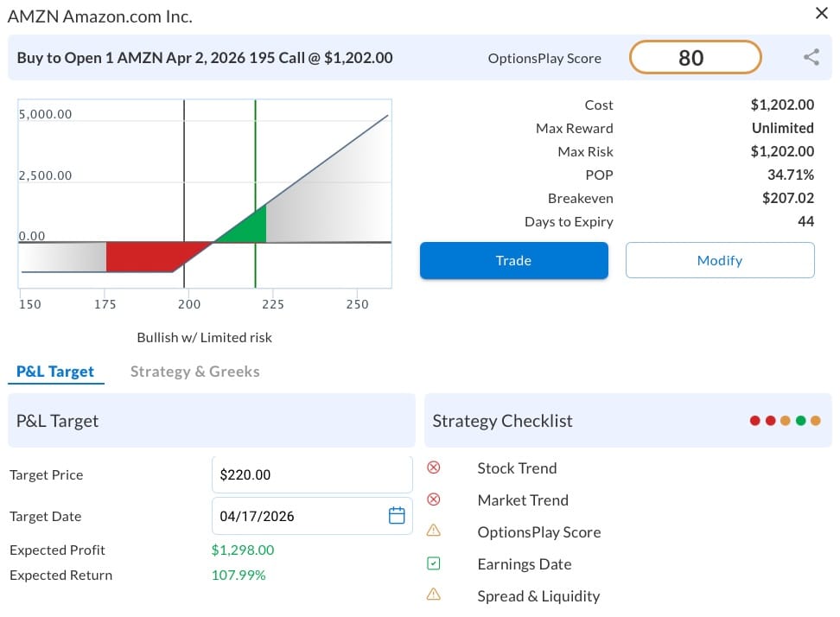This screenshot has height=617, width=840.
Task: Click the Spread & Liquidity warning icon
Action: [x=434, y=595]
